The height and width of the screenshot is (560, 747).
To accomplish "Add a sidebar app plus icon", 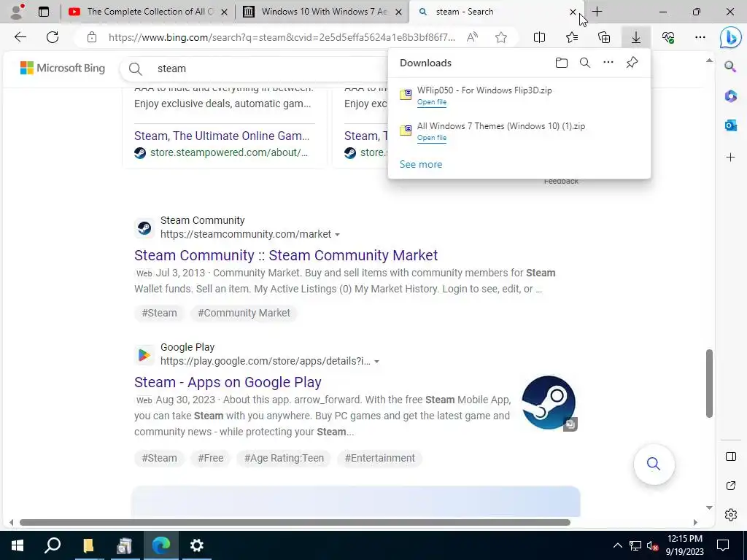I will click(731, 157).
